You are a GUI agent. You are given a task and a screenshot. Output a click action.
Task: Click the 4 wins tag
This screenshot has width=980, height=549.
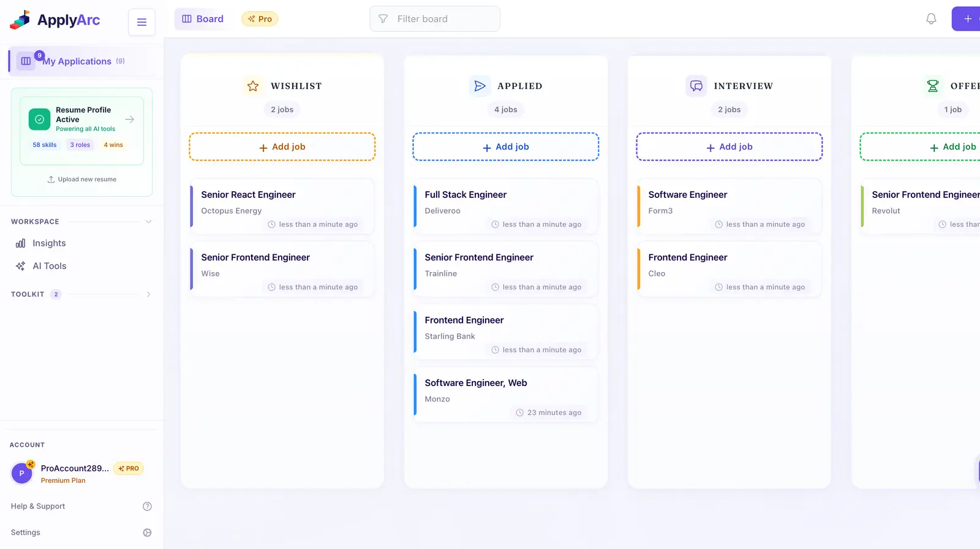[113, 145]
